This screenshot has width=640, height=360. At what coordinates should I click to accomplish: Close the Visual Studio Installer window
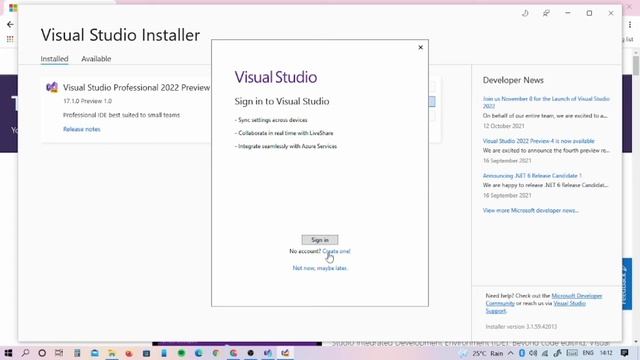pos(611,13)
